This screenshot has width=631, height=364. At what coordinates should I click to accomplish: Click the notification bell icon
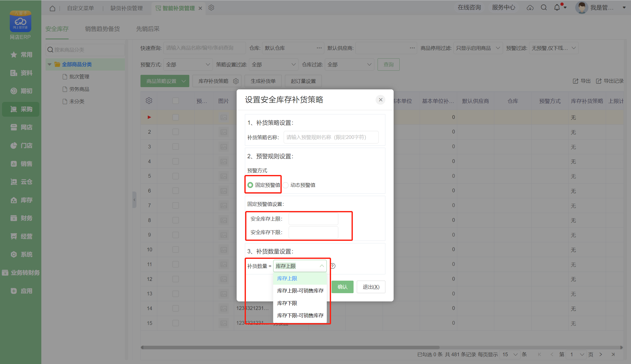click(557, 8)
